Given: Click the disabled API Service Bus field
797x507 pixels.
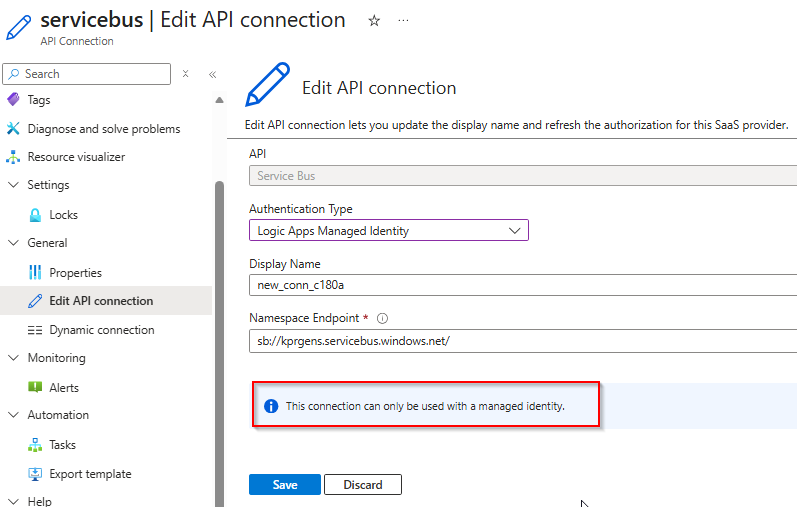Looking at the screenshot, I should [523, 175].
